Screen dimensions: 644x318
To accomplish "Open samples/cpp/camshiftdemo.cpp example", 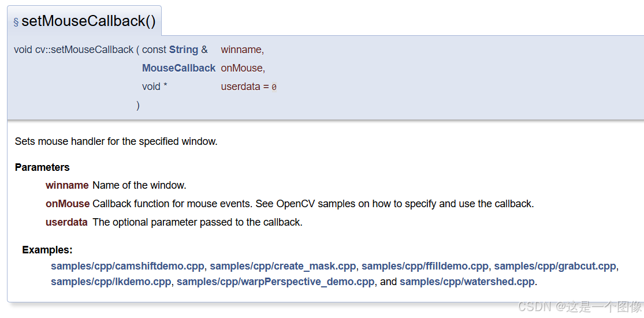I will pyautogui.click(x=127, y=266).
